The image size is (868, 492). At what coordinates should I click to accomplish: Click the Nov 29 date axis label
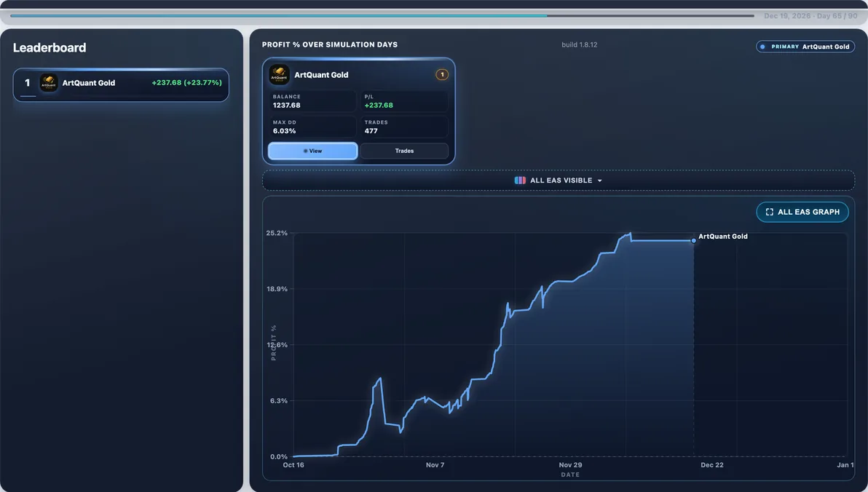pyautogui.click(x=570, y=465)
